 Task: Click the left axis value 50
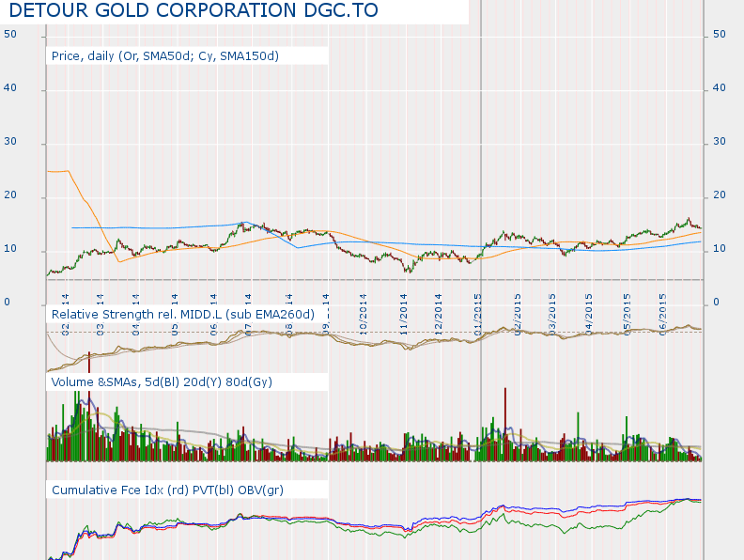(10, 34)
